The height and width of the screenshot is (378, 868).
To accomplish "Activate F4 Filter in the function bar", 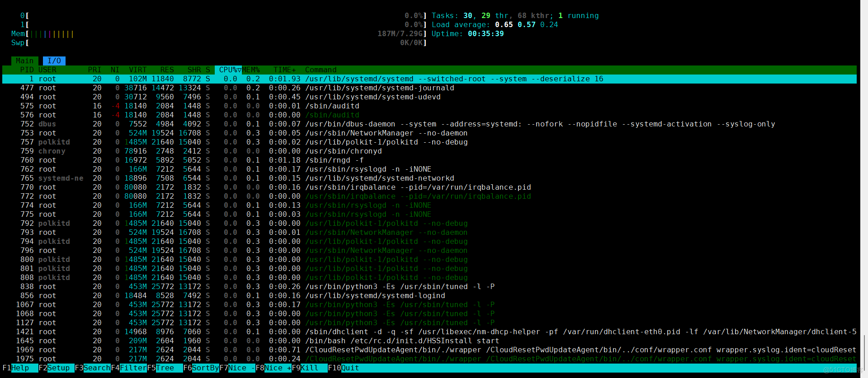I will click(129, 368).
